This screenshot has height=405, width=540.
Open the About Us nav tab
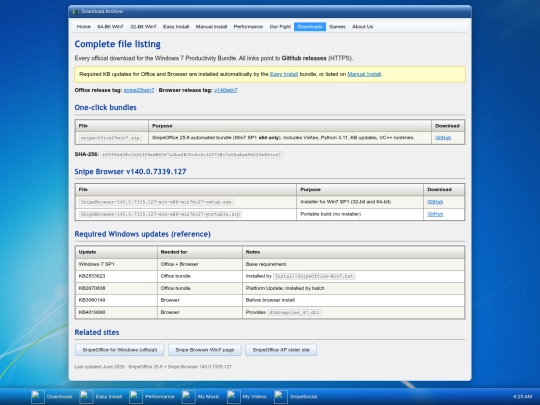[x=362, y=27]
